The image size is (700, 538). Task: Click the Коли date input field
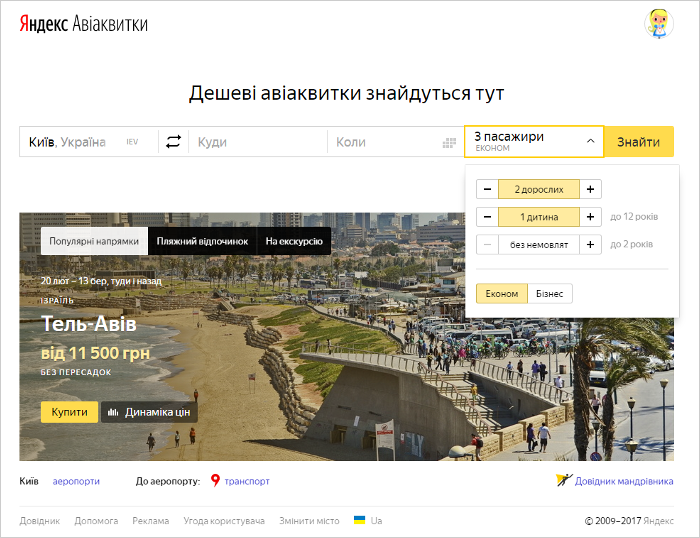(x=396, y=142)
